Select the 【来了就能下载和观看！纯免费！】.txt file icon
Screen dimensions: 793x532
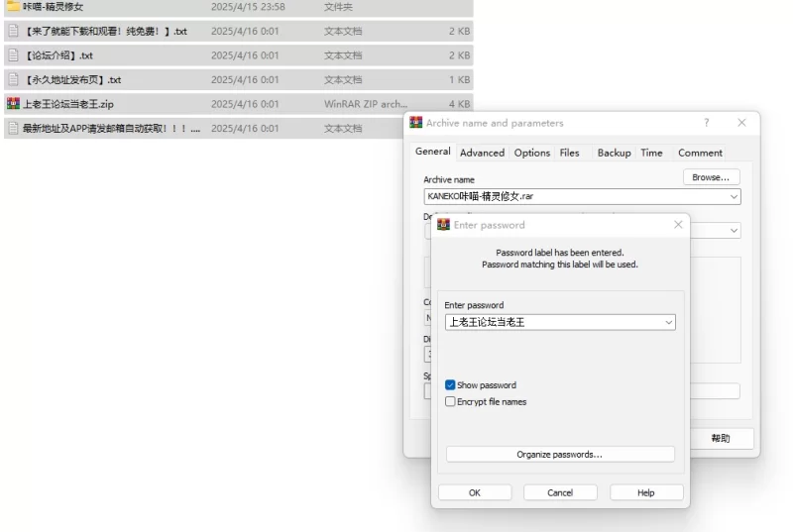tap(13, 31)
